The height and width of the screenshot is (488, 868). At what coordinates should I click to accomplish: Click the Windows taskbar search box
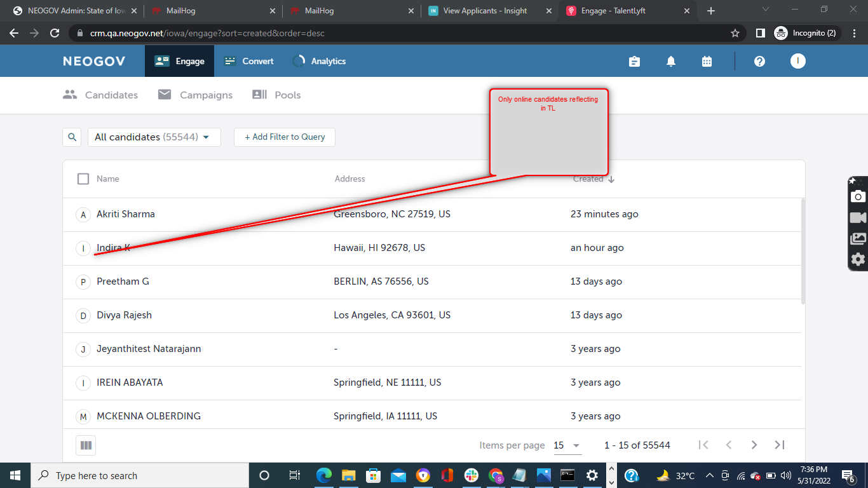140,475
